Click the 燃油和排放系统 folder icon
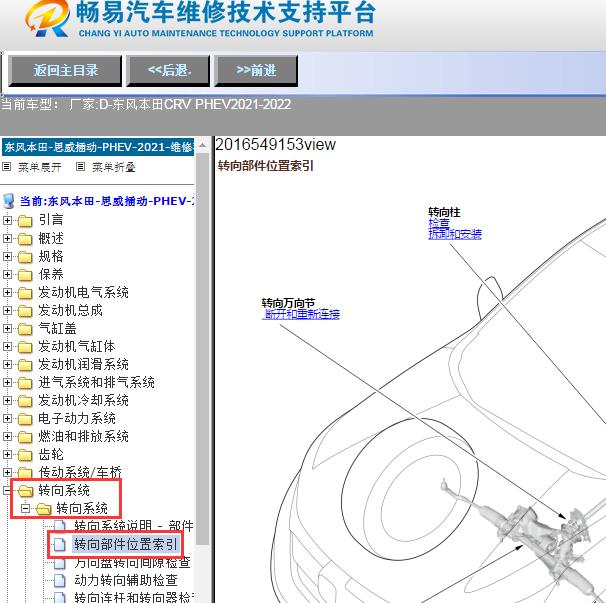The width and height of the screenshot is (606, 603). [25, 437]
